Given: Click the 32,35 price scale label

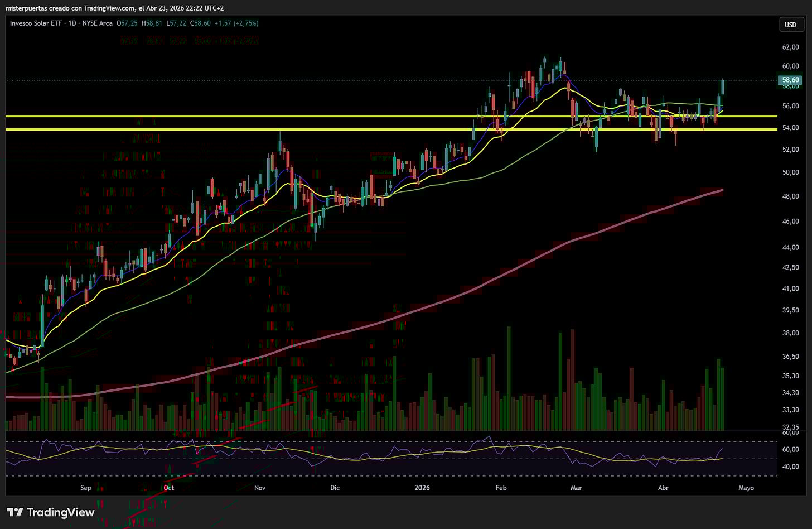Looking at the screenshot, I should [791, 427].
